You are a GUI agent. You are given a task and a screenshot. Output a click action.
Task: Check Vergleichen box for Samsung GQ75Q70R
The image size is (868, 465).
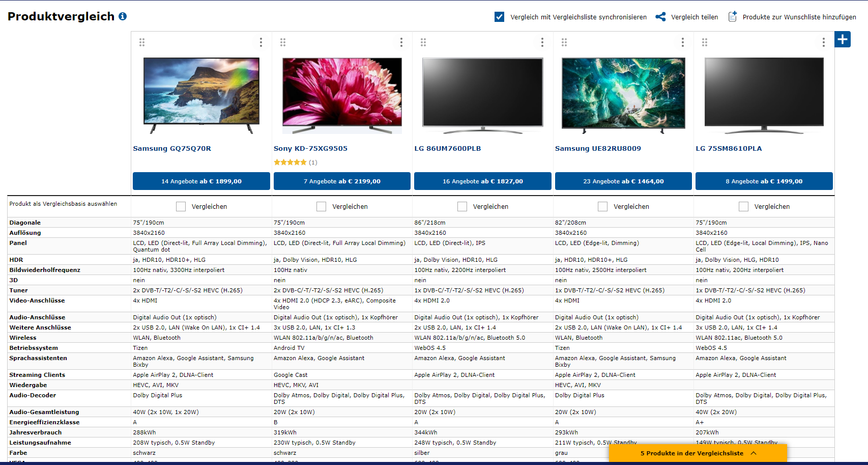pos(181,206)
